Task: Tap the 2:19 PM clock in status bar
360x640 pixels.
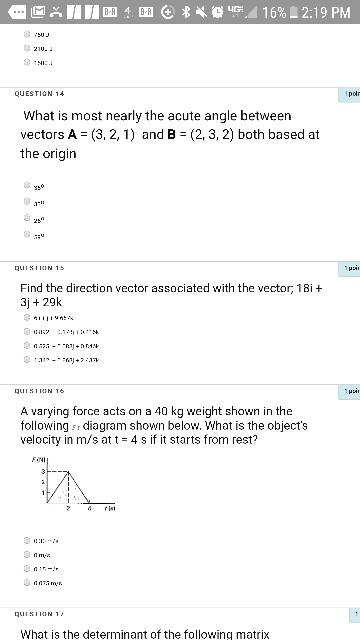Action: click(x=326, y=13)
